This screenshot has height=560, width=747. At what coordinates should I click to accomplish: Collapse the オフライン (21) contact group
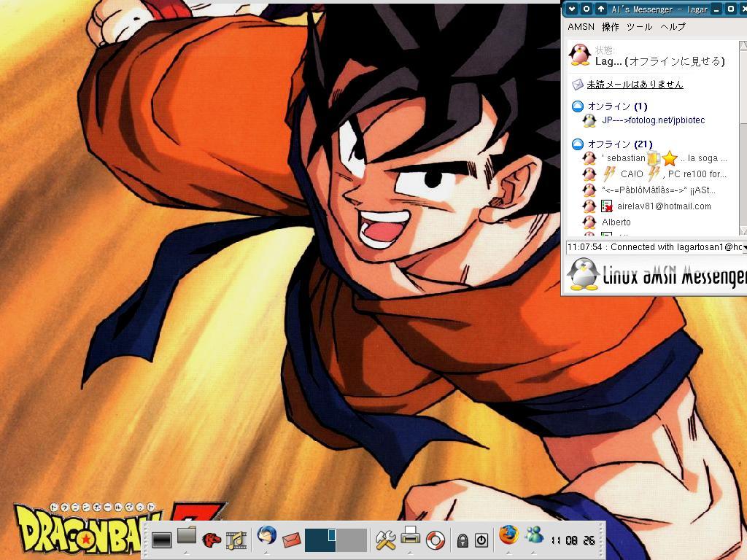pyautogui.click(x=577, y=144)
